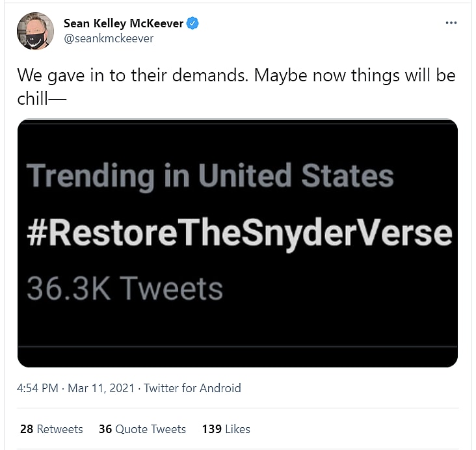View the 28 Retweets list
Screen dimensions: 476x450
(x=51, y=429)
